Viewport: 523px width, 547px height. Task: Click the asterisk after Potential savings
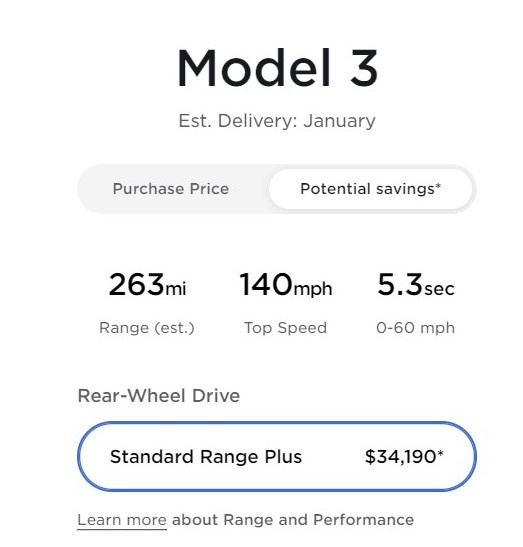coord(438,185)
